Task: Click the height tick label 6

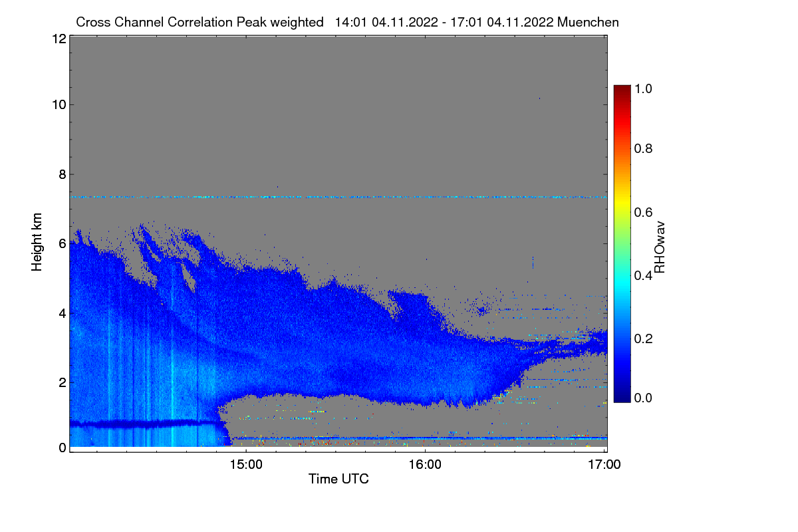Action: 61,243
